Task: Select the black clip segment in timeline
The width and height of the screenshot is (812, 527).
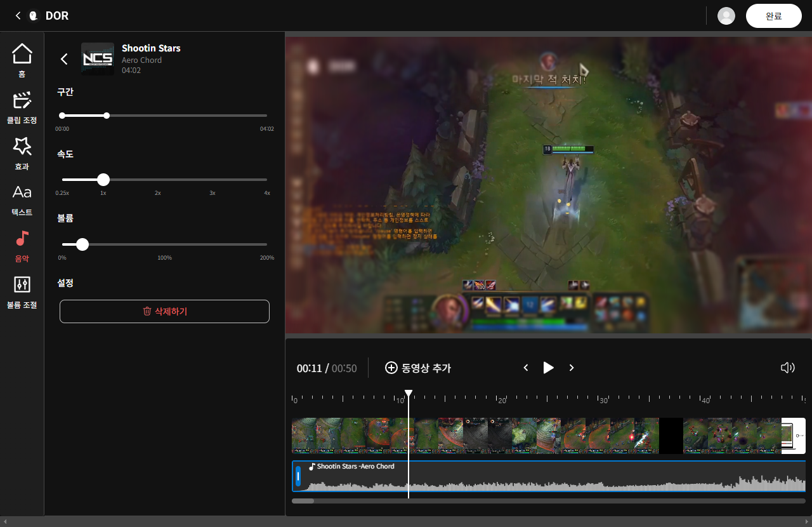Action: tap(671, 436)
